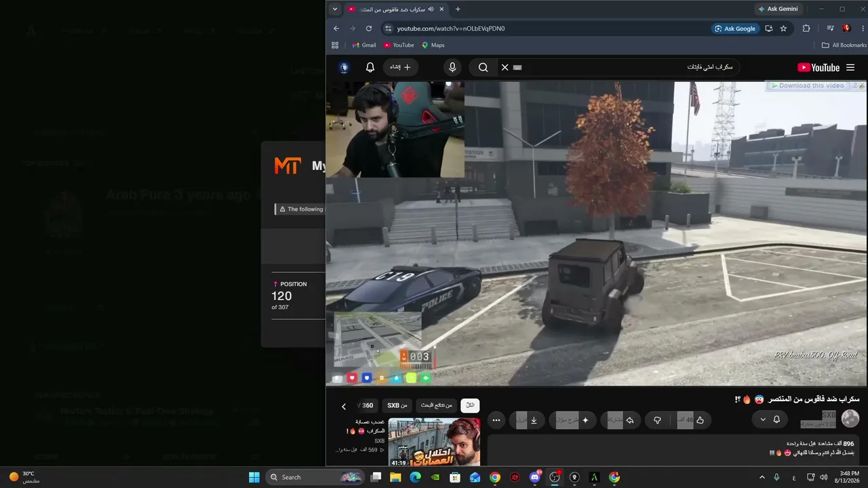
Task: Click 'Download this video' overlay button
Action: [808, 85]
